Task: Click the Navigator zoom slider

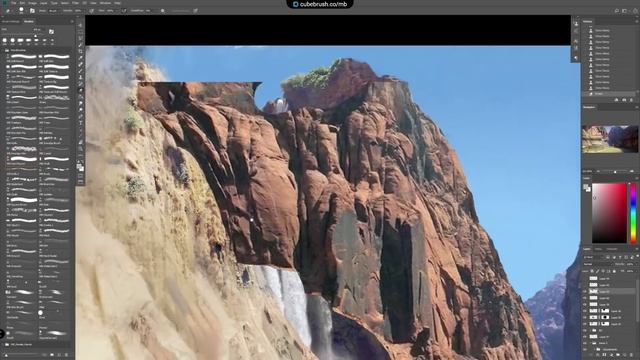Action: pos(615,171)
